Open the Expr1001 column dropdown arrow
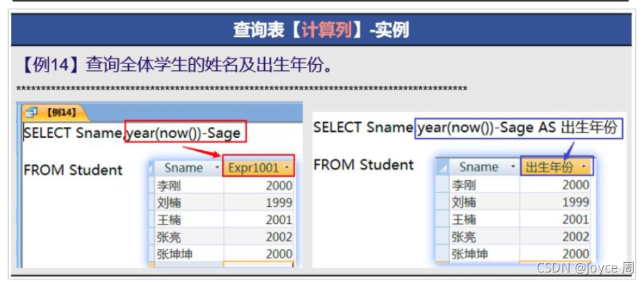The height and width of the screenshot is (282, 644). 287,168
